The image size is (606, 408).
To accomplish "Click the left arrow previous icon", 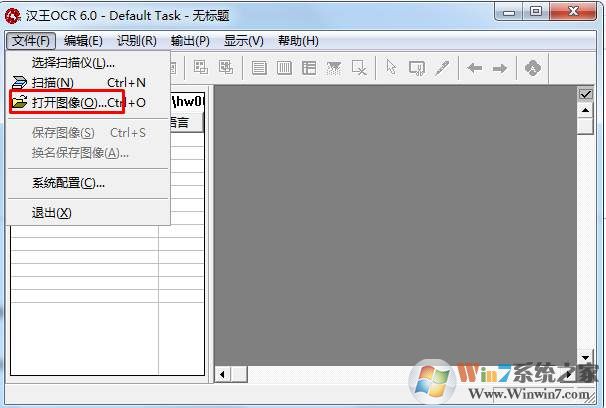I will [x=474, y=68].
